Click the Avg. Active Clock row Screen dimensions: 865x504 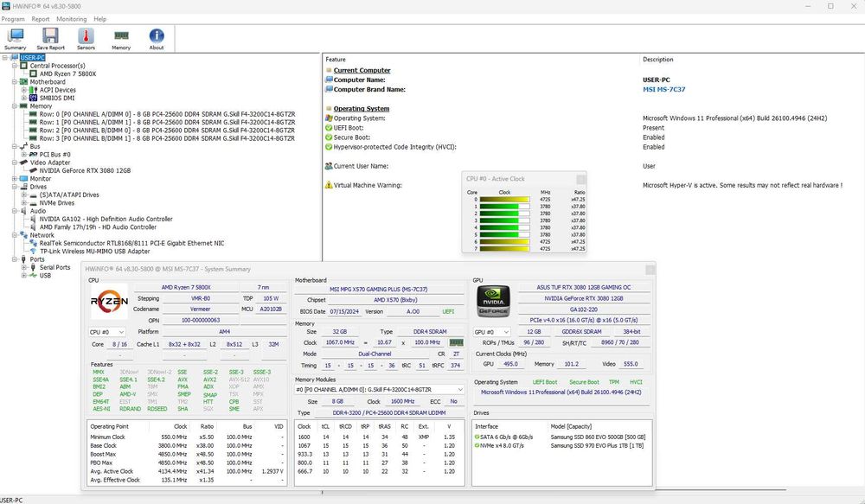[x=187, y=471]
